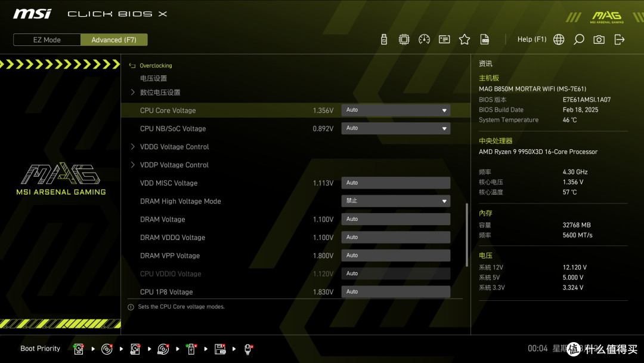This screenshot has height=363, width=644.
Task: Click the Overclocking breadcrumb link
Action: pos(156,65)
